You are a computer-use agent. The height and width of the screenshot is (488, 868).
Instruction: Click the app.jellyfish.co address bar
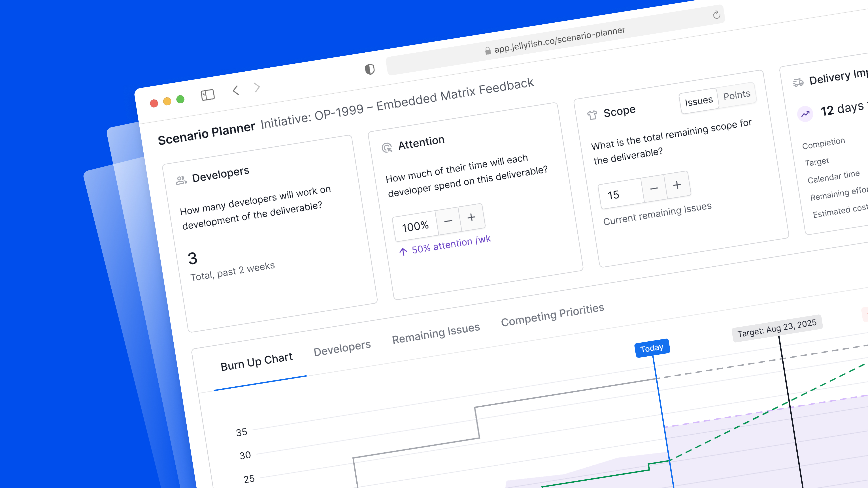[x=555, y=40]
